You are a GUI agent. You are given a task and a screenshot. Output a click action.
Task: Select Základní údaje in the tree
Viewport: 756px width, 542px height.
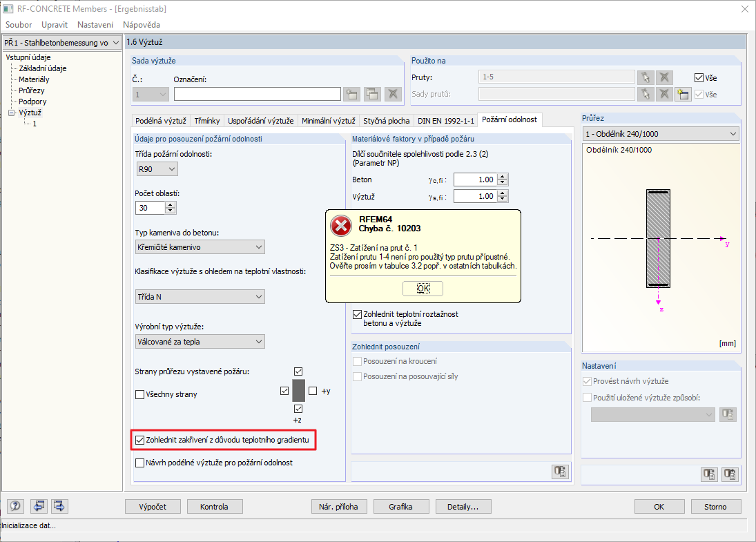42,68
